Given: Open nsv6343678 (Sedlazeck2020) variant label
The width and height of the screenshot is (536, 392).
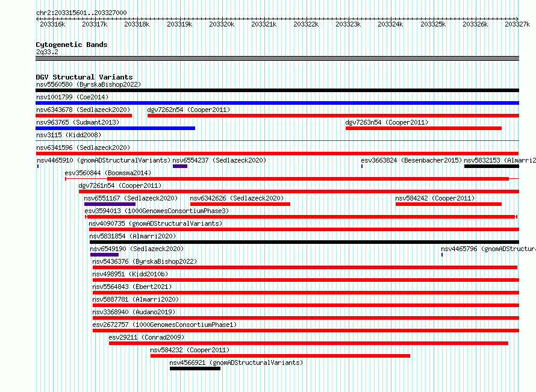Looking at the screenshot, I should 83,110.
